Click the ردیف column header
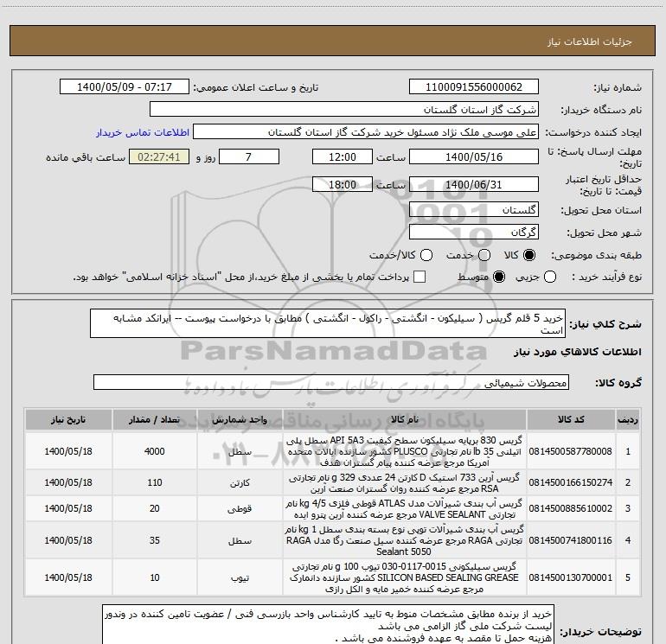Image resolution: width=666 pixels, height=644 pixels. [x=628, y=419]
